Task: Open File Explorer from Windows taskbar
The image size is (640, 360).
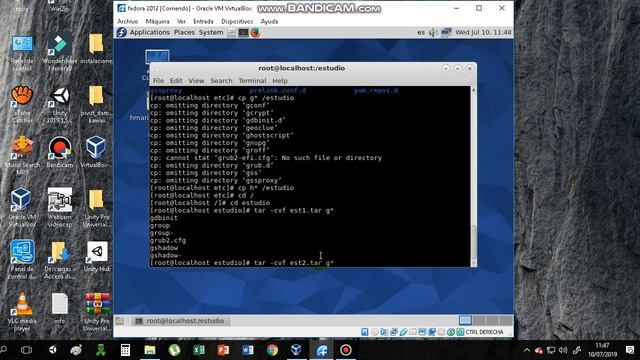Action: [150, 350]
